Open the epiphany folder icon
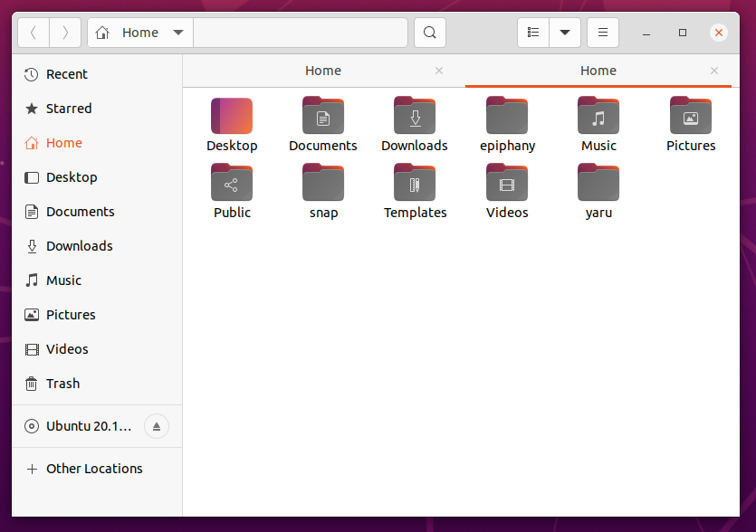 (x=507, y=116)
